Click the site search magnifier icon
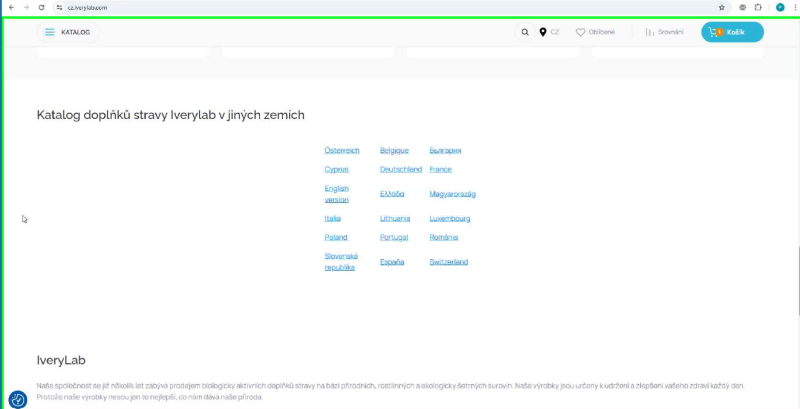The height and width of the screenshot is (409, 800). [524, 32]
